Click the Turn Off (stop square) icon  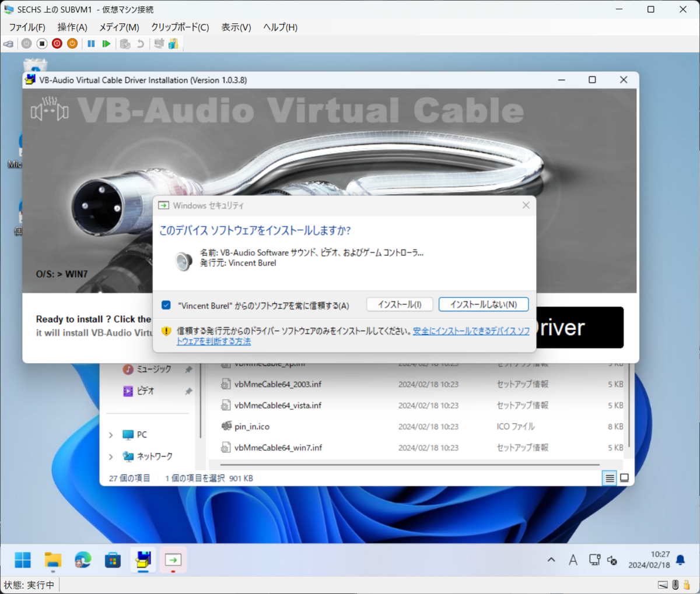click(x=42, y=44)
